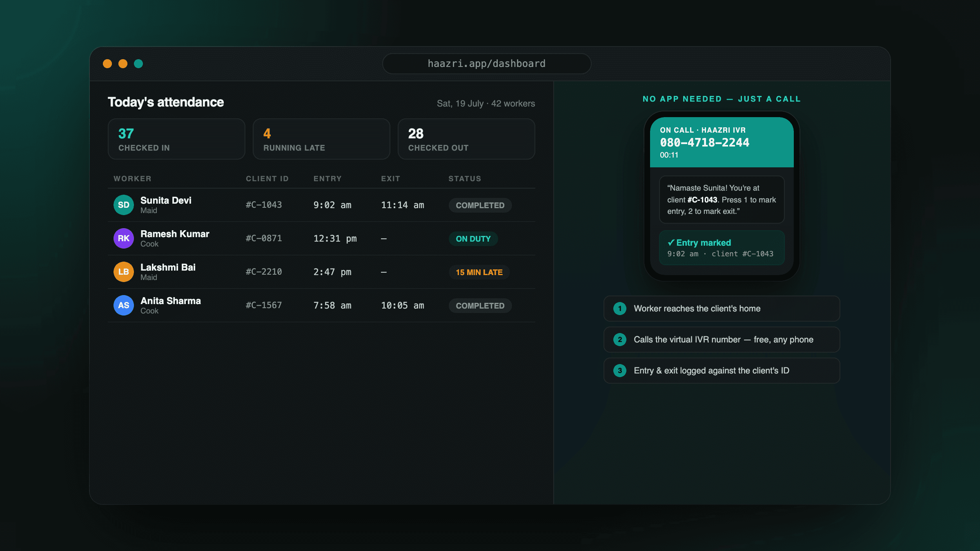Click the Worker column header
The width and height of the screenshot is (980, 551).
pyautogui.click(x=132, y=179)
